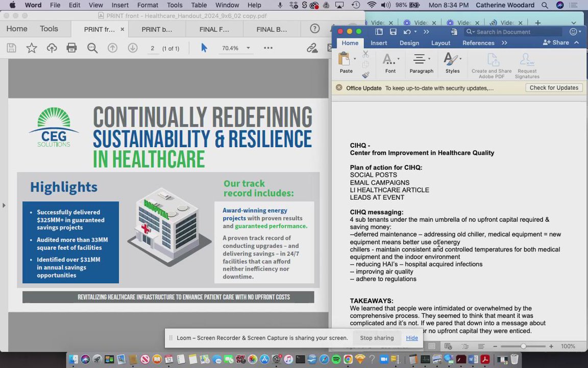Adjust the Word zoom slider handle
The height and width of the screenshot is (368, 588).
pyautogui.click(x=523, y=346)
